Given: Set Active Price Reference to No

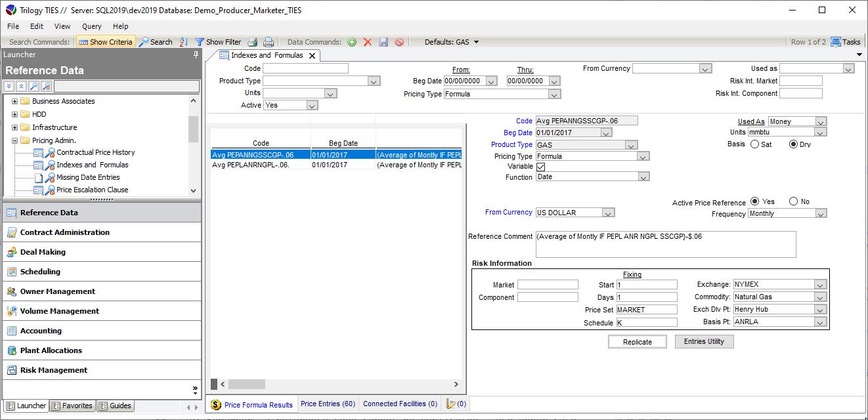Looking at the screenshot, I should 793,201.
